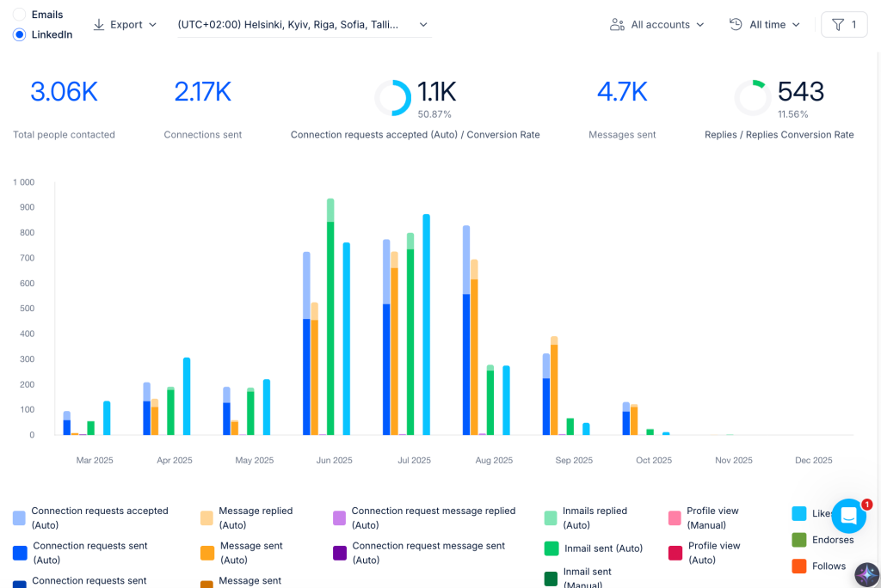Click the people icon for All accounts
The height and width of the screenshot is (588, 881).
(617, 25)
